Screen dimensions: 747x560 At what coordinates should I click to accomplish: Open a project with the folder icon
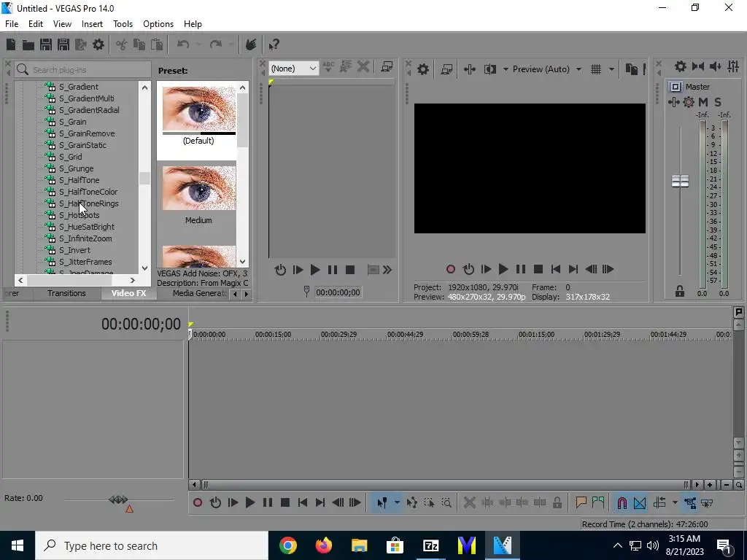[x=28, y=44]
